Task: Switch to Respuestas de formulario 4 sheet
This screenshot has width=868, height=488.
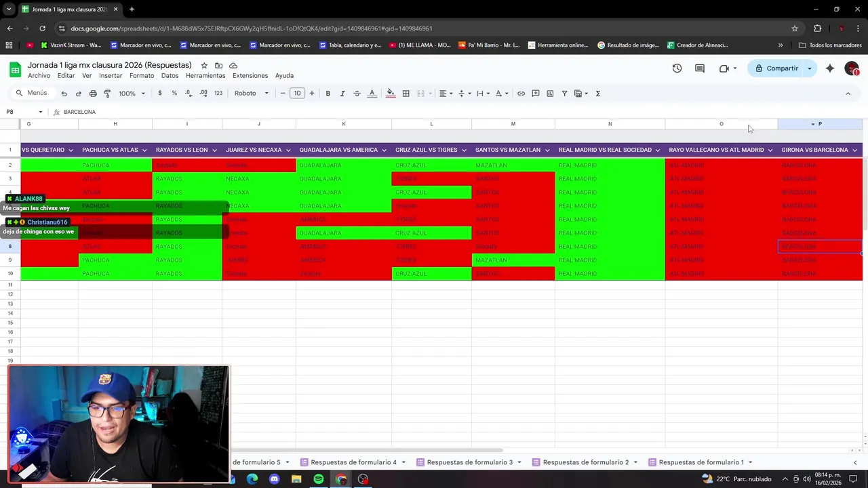Action: [x=353, y=462]
